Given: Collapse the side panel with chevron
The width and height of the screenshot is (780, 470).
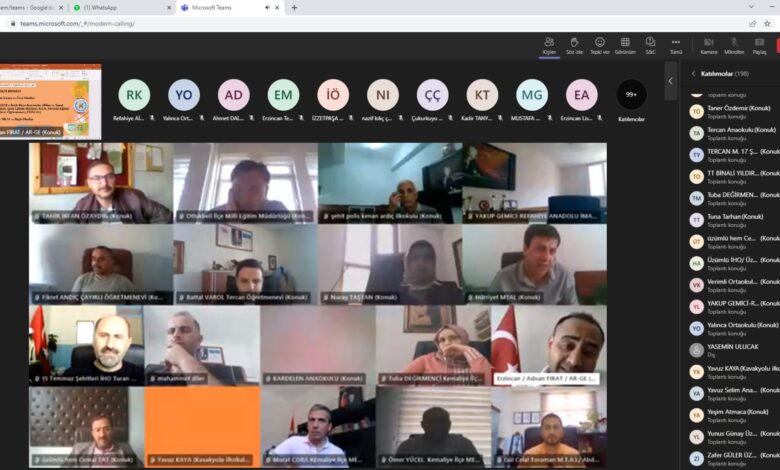Looking at the screenshot, I should click(x=671, y=80).
